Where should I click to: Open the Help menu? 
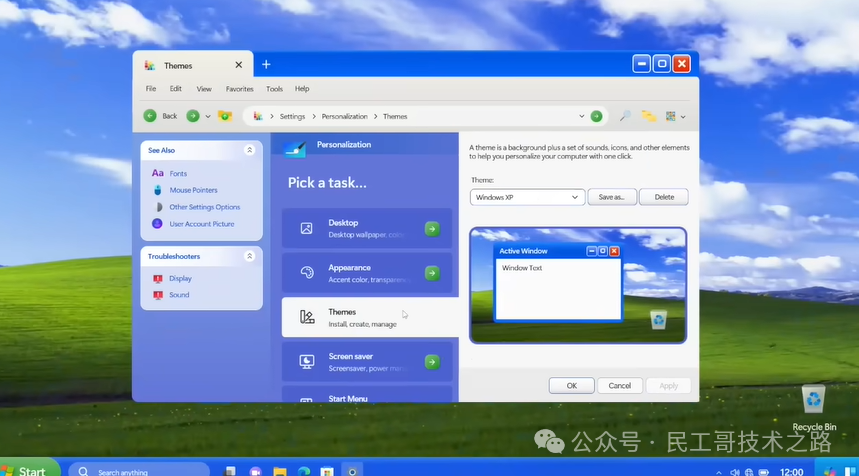(302, 89)
